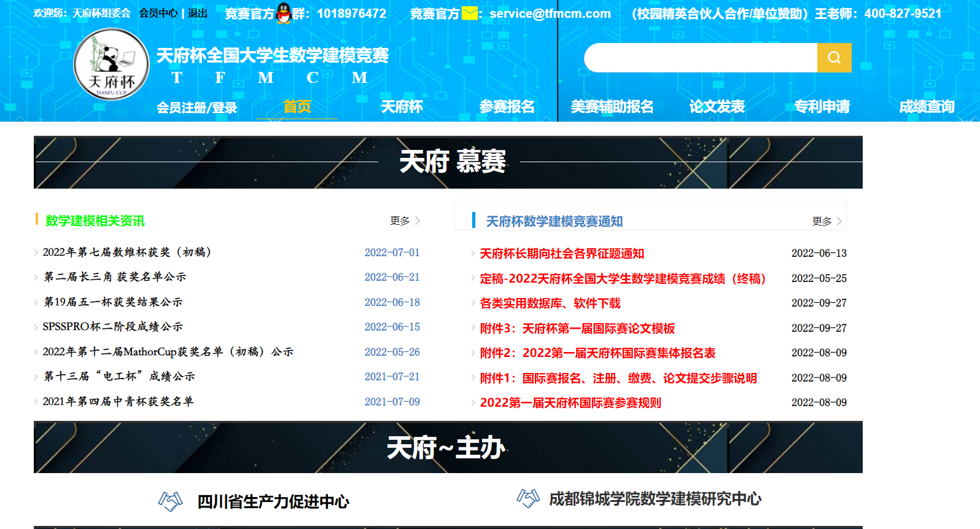Image resolution: width=980 pixels, height=529 pixels.
Task: Open the 天府杯 navigation item
Action: [x=402, y=107]
